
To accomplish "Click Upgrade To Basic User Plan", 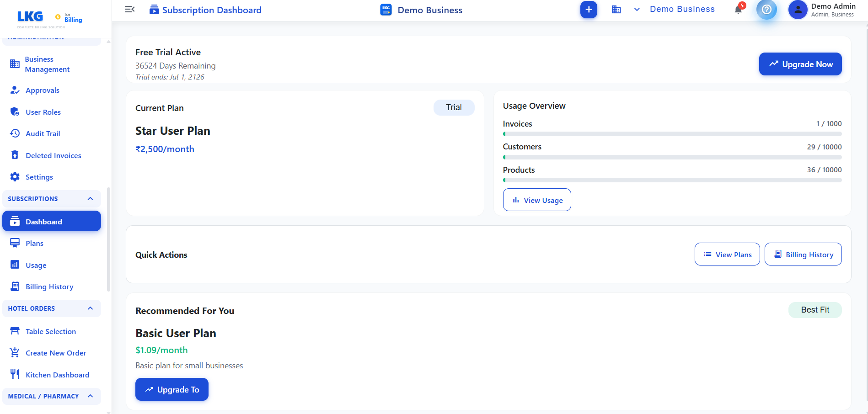I will pos(172,389).
